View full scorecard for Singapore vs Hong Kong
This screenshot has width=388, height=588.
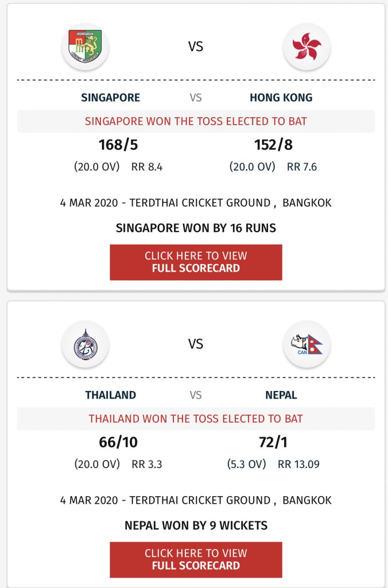tap(196, 262)
